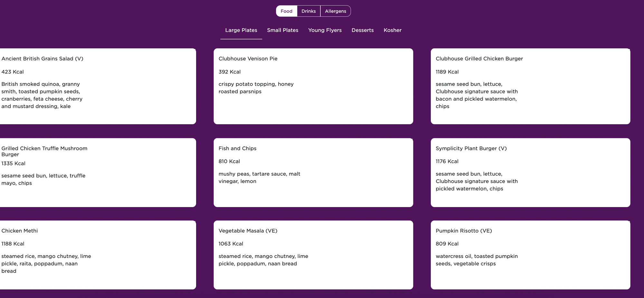Click Chicken Methi steamed rice, raita description
This screenshot has height=298, width=644.
(46, 264)
